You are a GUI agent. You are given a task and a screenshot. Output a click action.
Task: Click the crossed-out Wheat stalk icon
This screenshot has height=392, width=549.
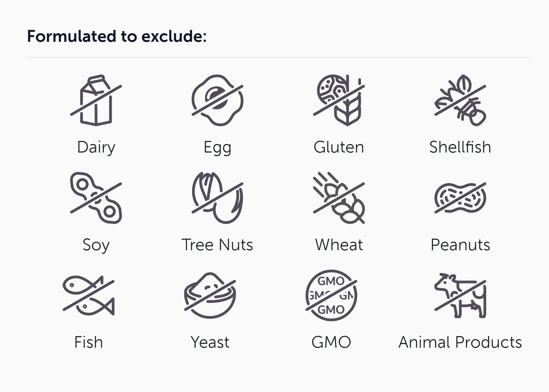point(339,198)
